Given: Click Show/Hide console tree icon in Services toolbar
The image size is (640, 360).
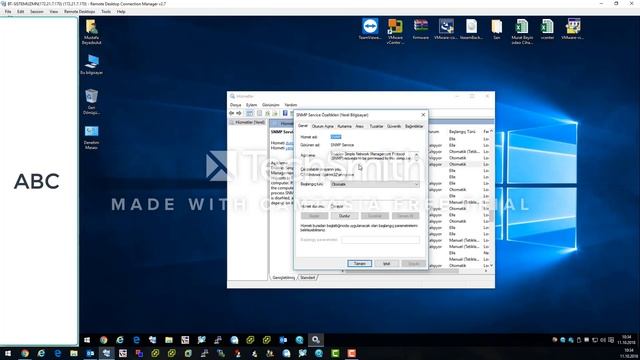Looking at the screenshot, I should pos(249,113).
